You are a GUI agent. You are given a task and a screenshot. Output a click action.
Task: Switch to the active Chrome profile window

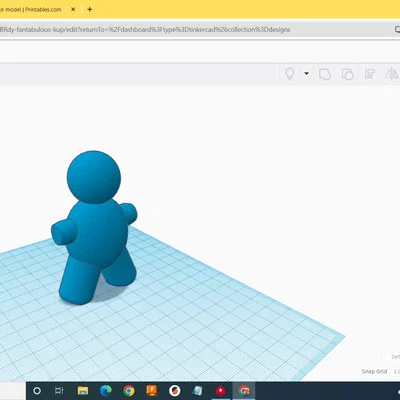[244, 391]
